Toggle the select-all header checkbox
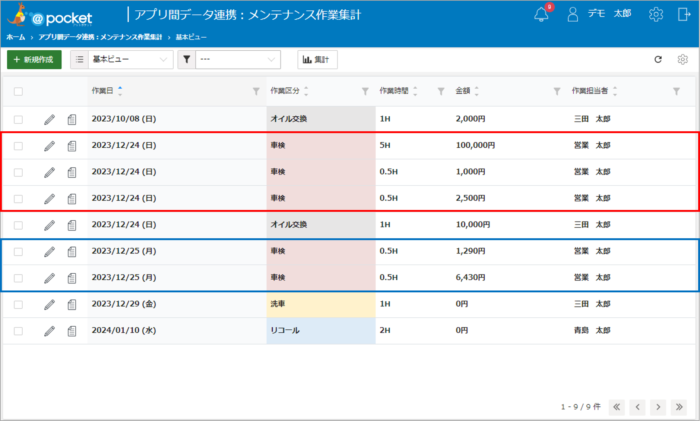This screenshot has height=421, width=700. pos(18,92)
